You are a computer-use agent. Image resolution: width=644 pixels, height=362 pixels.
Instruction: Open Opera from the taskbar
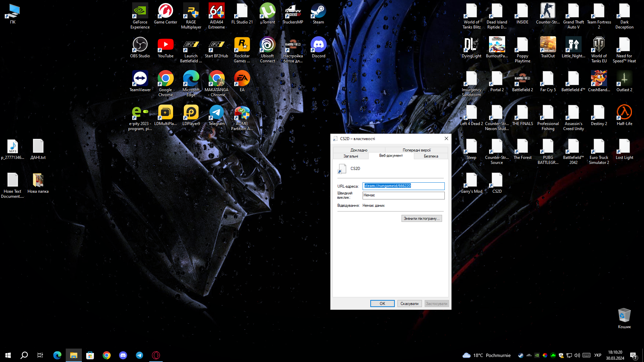coord(156,355)
